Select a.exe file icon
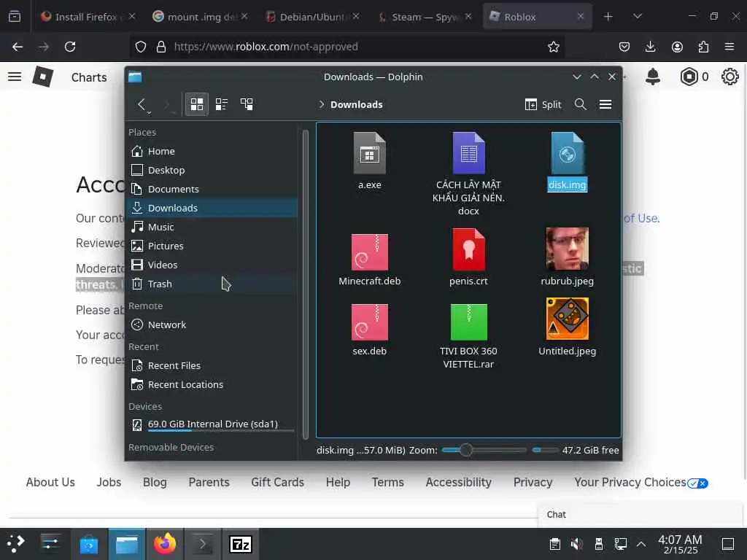 370,153
